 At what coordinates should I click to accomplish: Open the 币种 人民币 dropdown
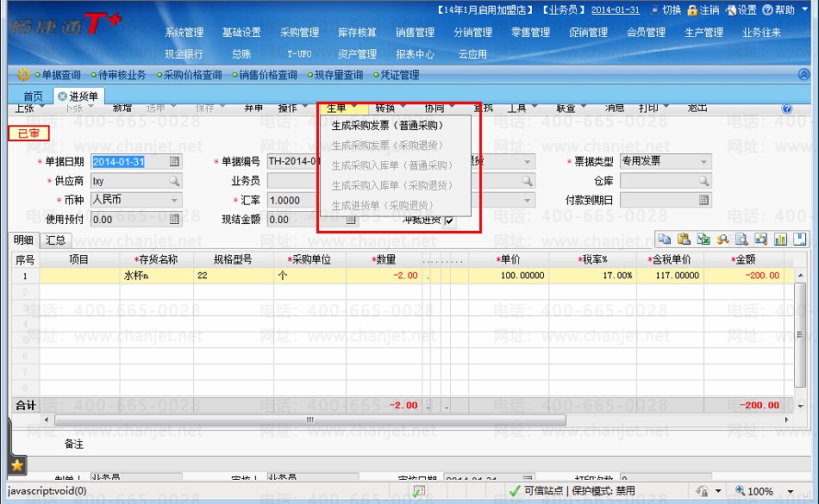174,200
